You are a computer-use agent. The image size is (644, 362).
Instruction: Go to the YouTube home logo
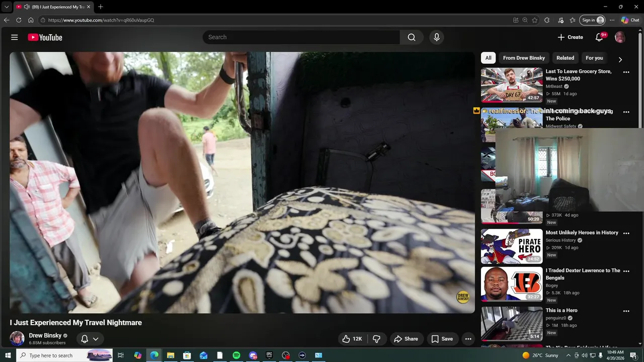coord(45,37)
